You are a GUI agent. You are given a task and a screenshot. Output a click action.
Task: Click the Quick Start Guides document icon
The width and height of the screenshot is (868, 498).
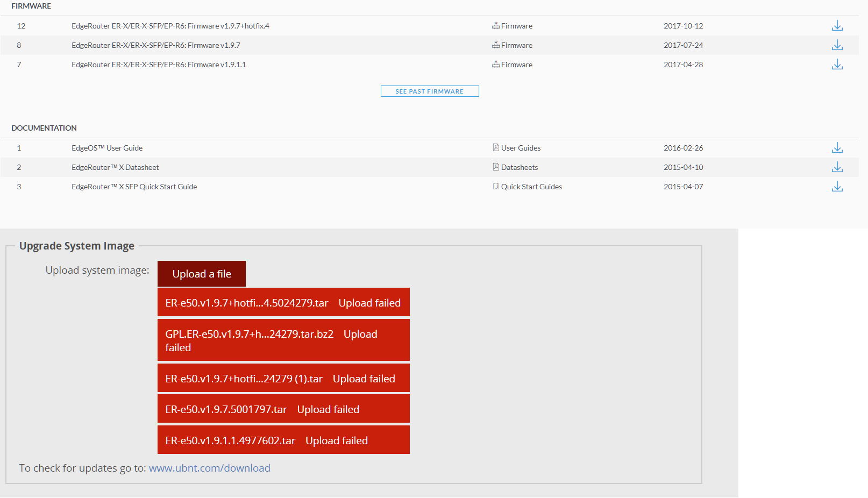(x=495, y=186)
